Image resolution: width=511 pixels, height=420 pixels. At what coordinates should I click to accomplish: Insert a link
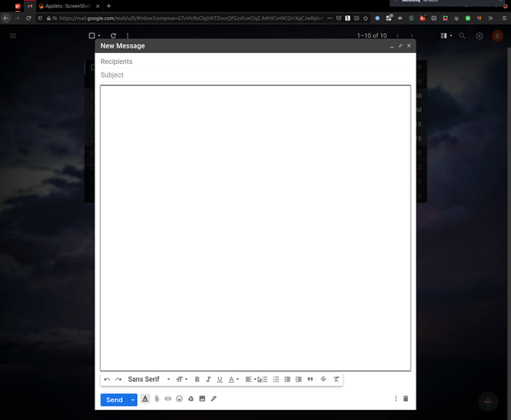click(168, 399)
